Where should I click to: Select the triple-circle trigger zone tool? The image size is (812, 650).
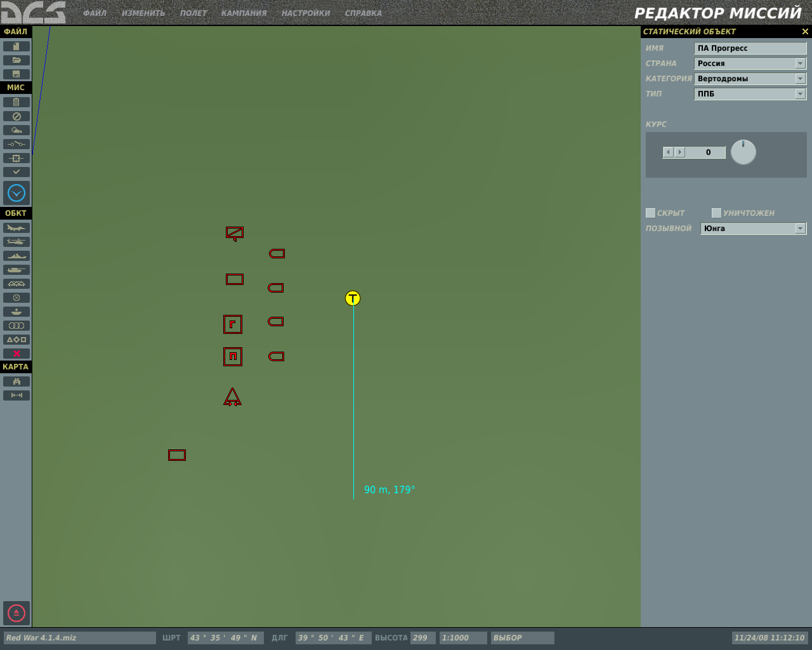[x=16, y=326]
